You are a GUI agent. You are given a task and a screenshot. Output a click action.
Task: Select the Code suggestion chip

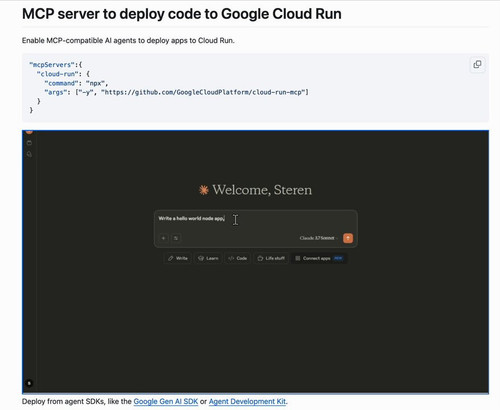coord(238,258)
